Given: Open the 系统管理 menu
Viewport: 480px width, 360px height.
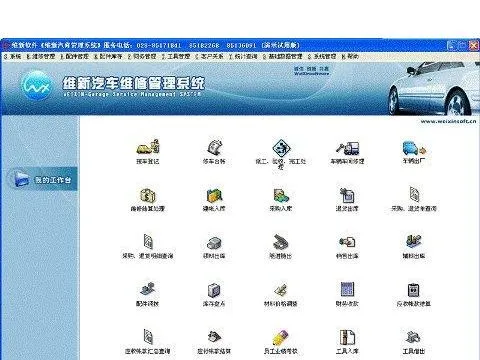Looking at the screenshot, I should tap(322, 57).
